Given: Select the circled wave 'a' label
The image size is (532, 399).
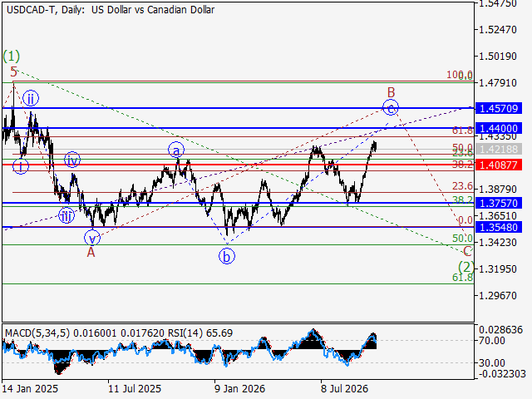Looking at the screenshot, I should [x=176, y=150].
